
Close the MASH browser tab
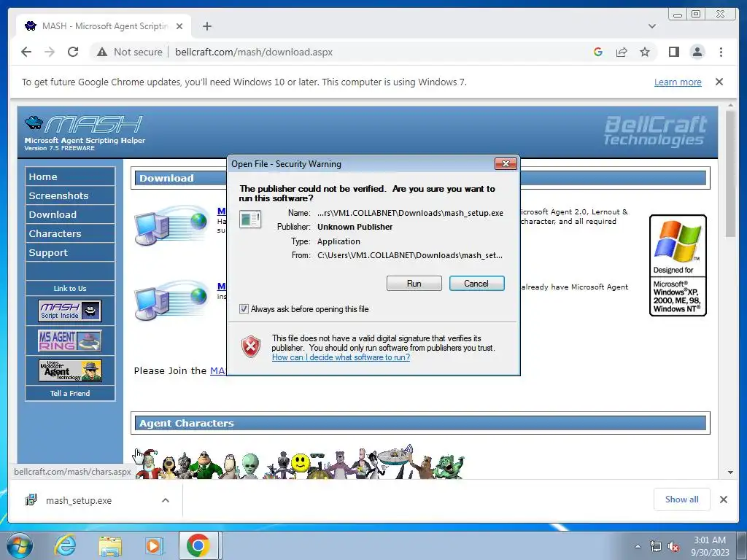[x=179, y=26]
